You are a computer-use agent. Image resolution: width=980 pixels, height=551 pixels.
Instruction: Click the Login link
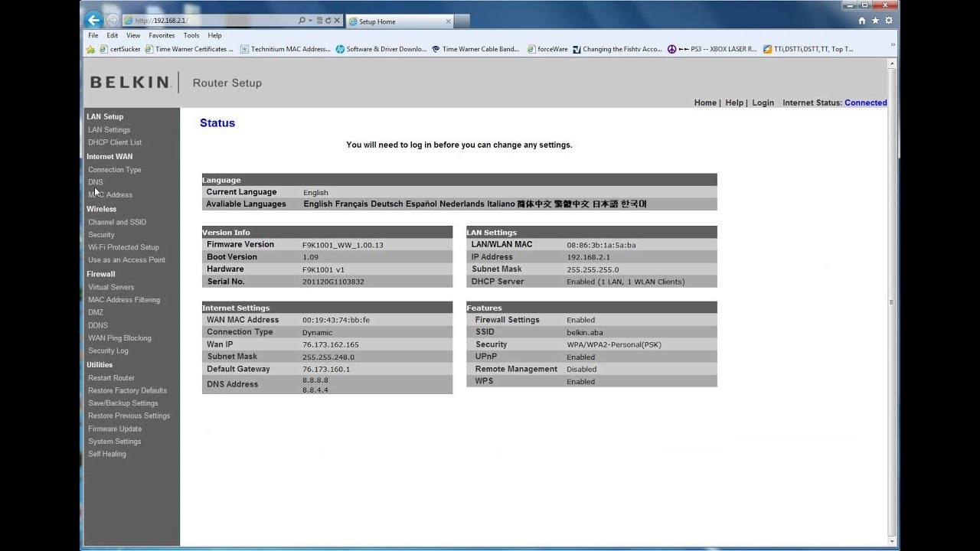pyautogui.click(x=763, y=103)
